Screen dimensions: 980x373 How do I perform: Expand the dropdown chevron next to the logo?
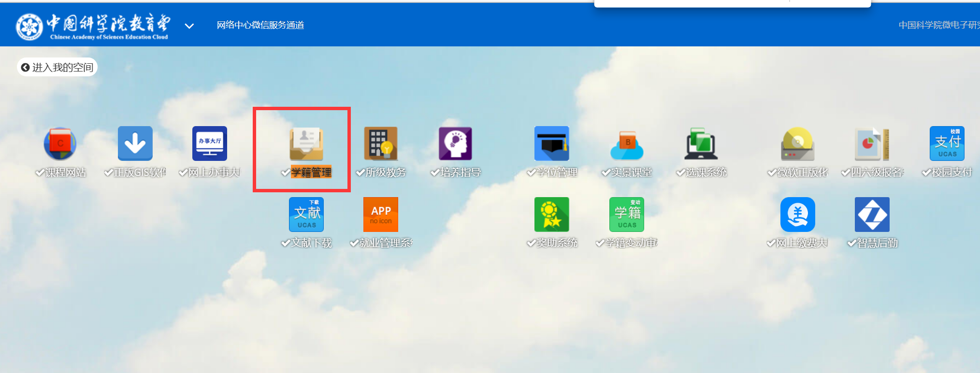(189, 26)
